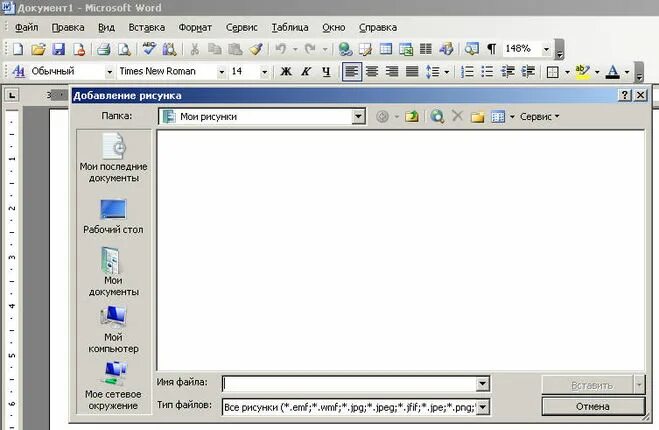Go to Мои документы location

[113, 272]
